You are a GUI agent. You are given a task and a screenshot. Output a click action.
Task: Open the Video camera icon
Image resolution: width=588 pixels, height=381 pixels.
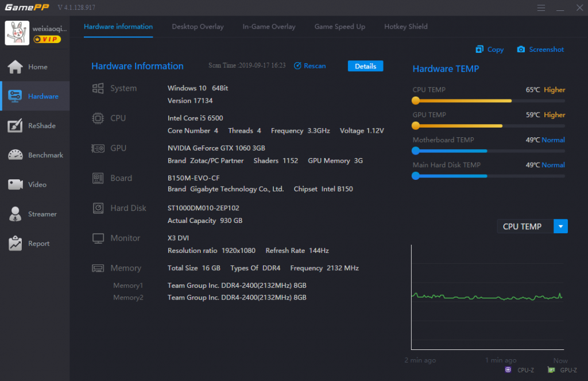(x=15, y=184)
